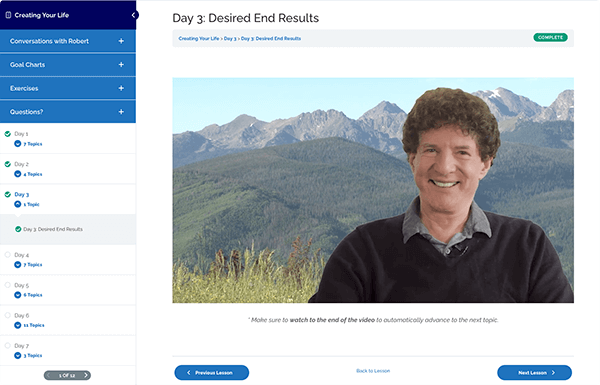This screenshot has width=600, height=385.
Task: Click Next Lesson button
Action: pos(534,372)
